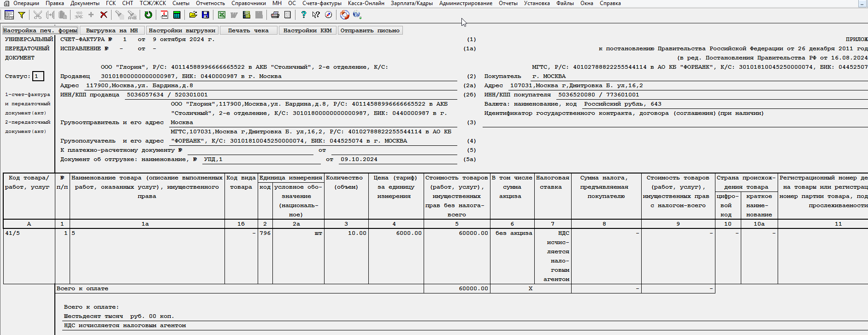Click the НДС исчисляется налоговым агентом line at bottom

tap(125, 325)
